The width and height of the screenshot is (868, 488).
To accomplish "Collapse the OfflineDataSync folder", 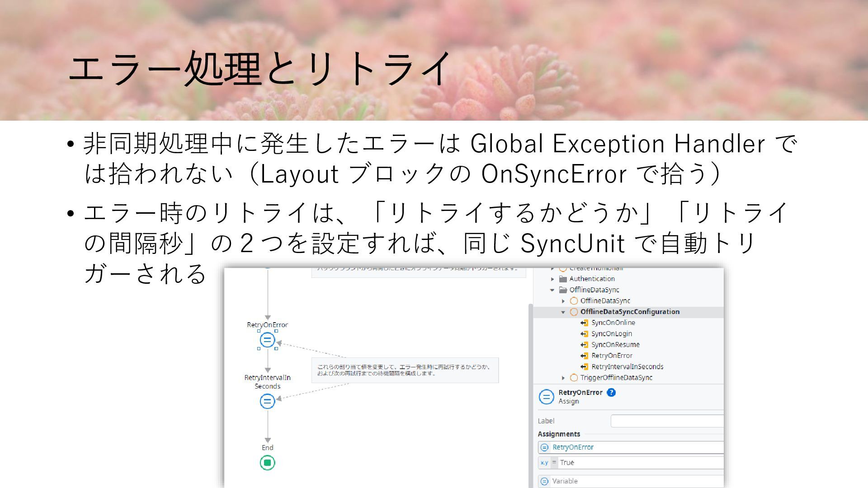I will [552, 290].
